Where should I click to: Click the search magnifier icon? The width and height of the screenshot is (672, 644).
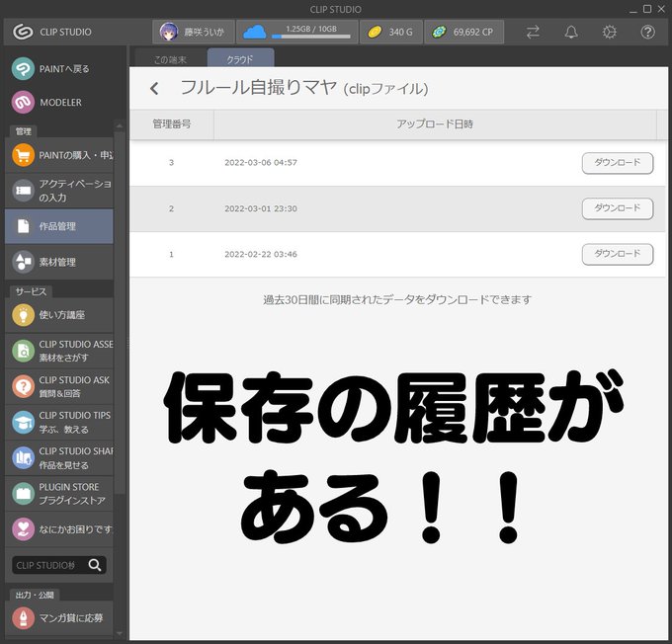coord(95,565)
